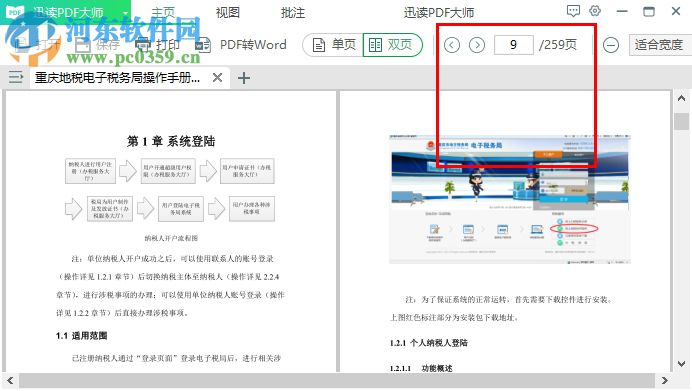
Task: Click the 1.1 适用范围 heading
Action: tap(82, 336)
